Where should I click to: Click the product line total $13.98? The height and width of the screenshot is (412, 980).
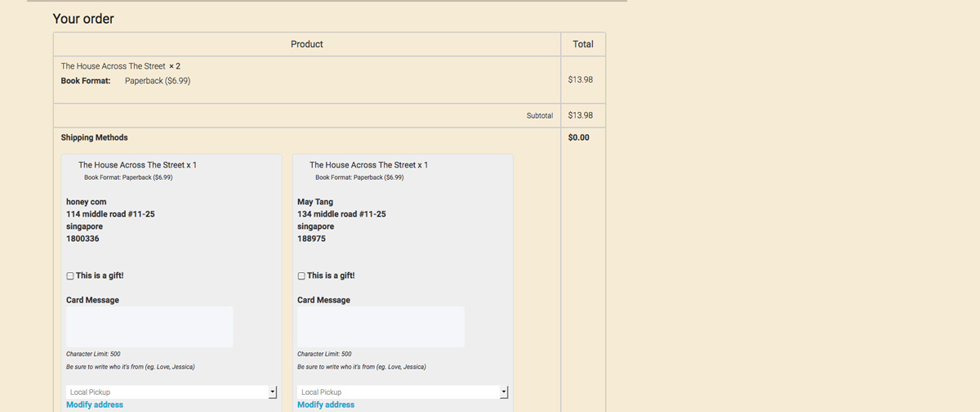[x=581, y=80]
